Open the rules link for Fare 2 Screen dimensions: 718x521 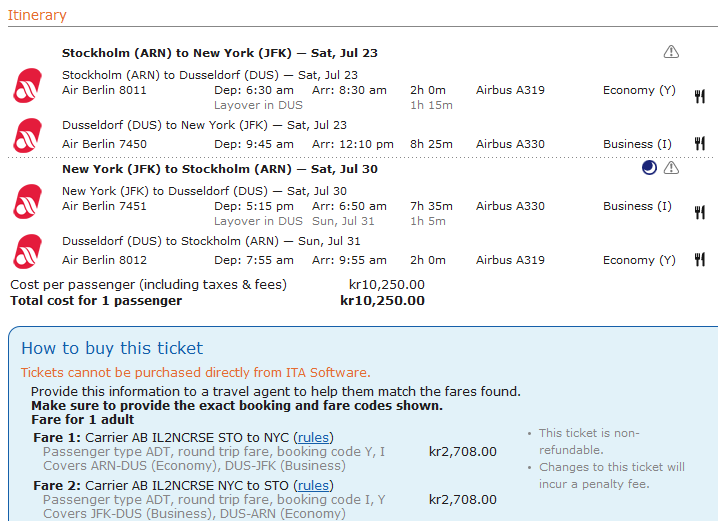313,485
